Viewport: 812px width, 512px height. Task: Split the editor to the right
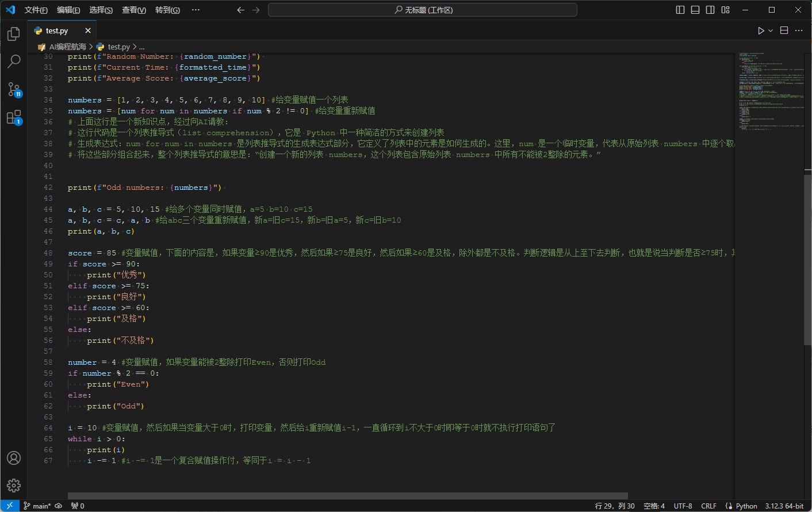point(784,30)
